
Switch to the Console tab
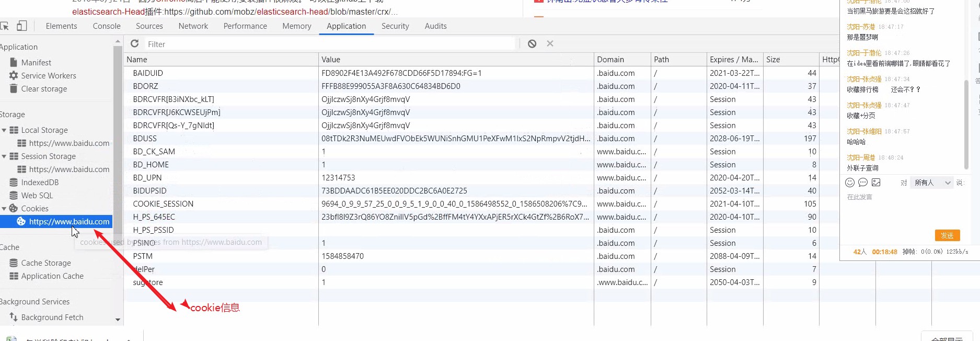[x=107, y=26]
